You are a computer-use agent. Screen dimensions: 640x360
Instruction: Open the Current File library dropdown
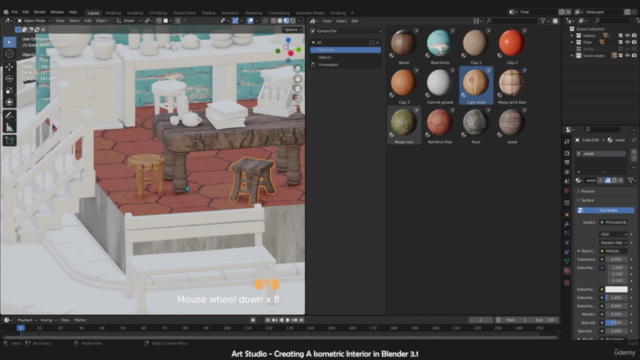click(x=346, y=31)
